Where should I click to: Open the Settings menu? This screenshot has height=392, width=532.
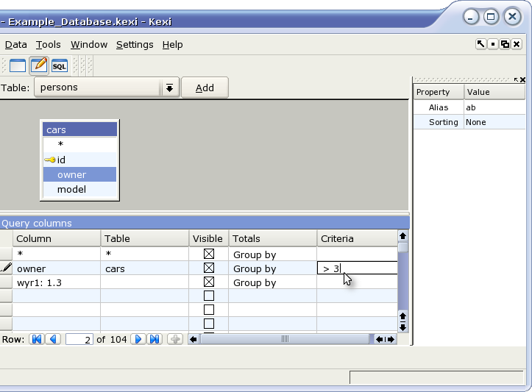click(x=135, y=44)
